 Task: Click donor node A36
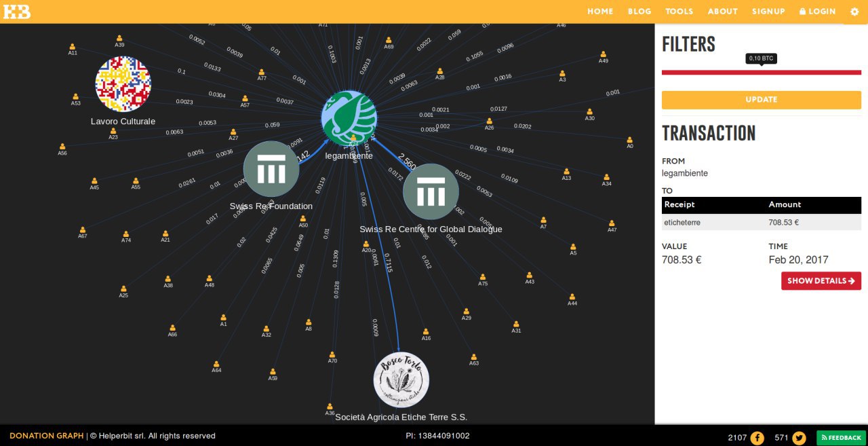coord(330,407)
